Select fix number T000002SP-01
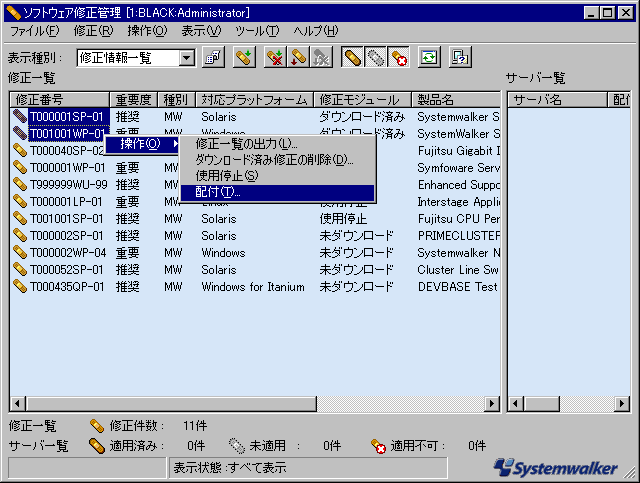 [67, 236]
